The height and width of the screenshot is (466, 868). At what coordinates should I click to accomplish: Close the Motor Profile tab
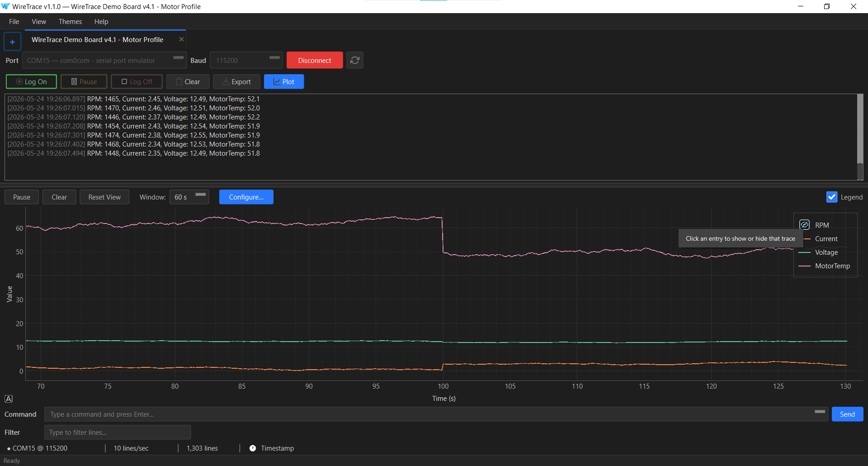(x=181, y=39)
